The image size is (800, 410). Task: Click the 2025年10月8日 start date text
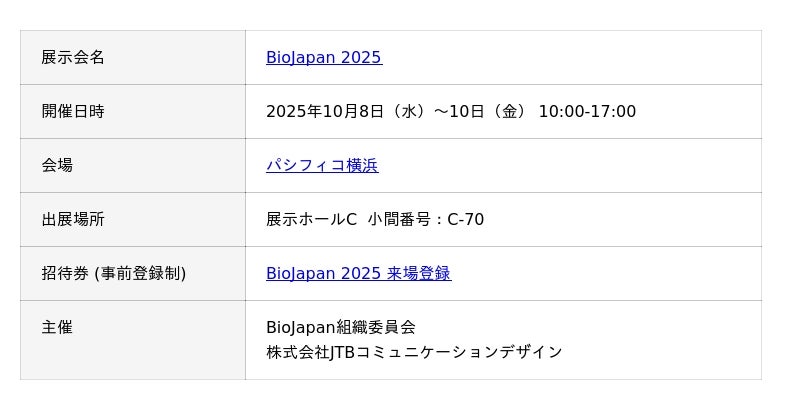point(324,112)
